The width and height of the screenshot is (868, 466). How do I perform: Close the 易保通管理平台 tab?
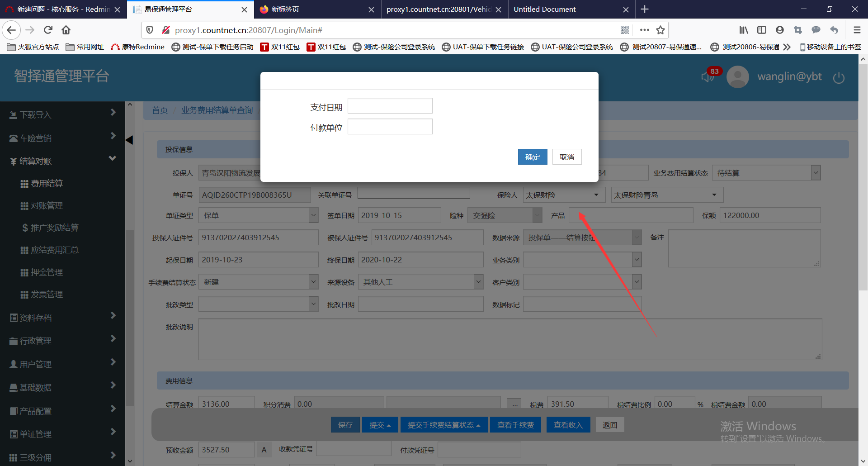(244, 10)
